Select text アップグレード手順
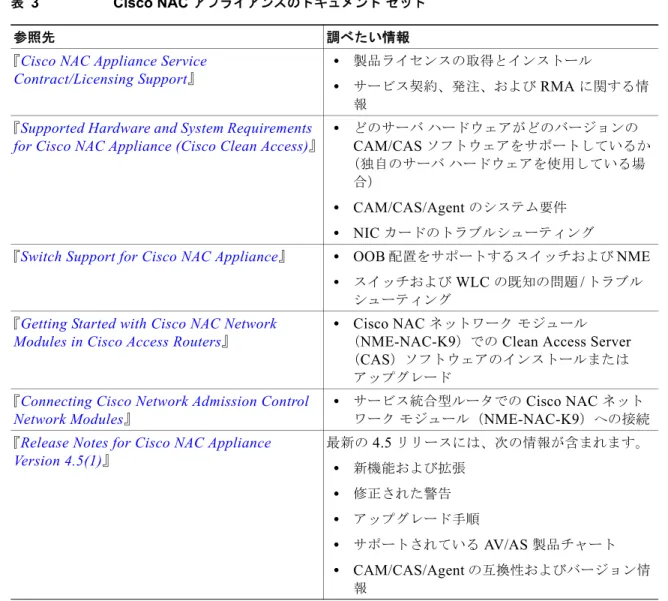The height and width of the screenshot is (601, 668). 416,519
